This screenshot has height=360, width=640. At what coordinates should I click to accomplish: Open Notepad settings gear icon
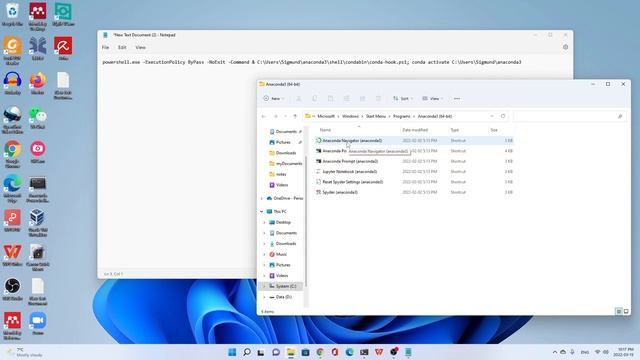tap(565, 47)
